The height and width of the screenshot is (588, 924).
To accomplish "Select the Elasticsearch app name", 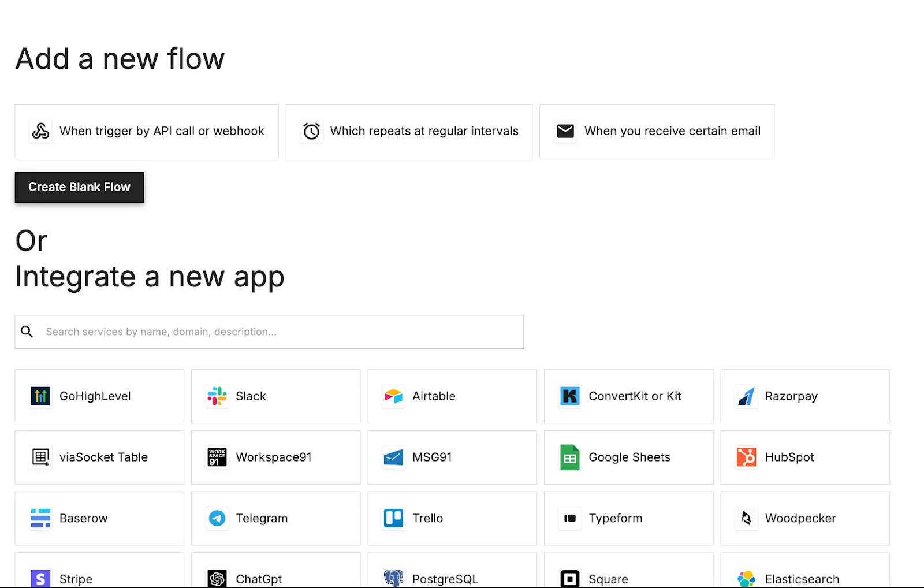I will point(802,579).
